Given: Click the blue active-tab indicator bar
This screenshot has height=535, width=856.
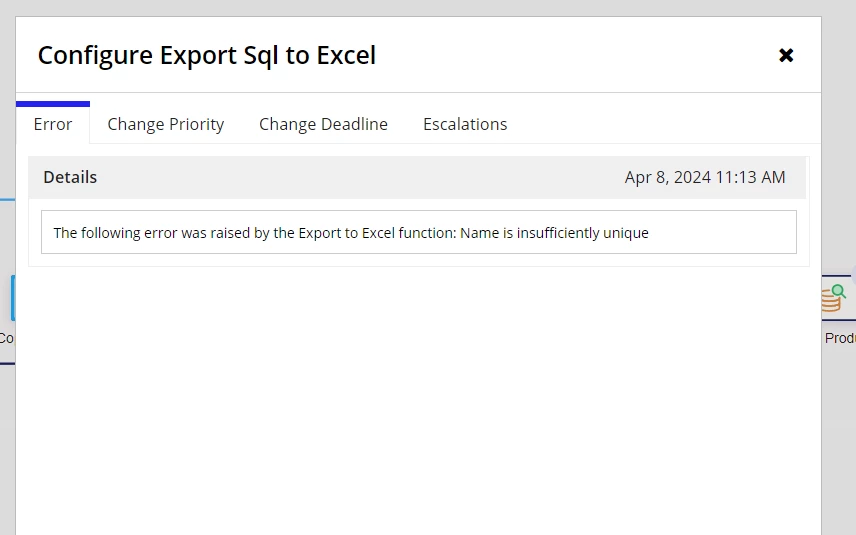Looking at the screenshot, I should pyautogui.click(x=53, y=104).
